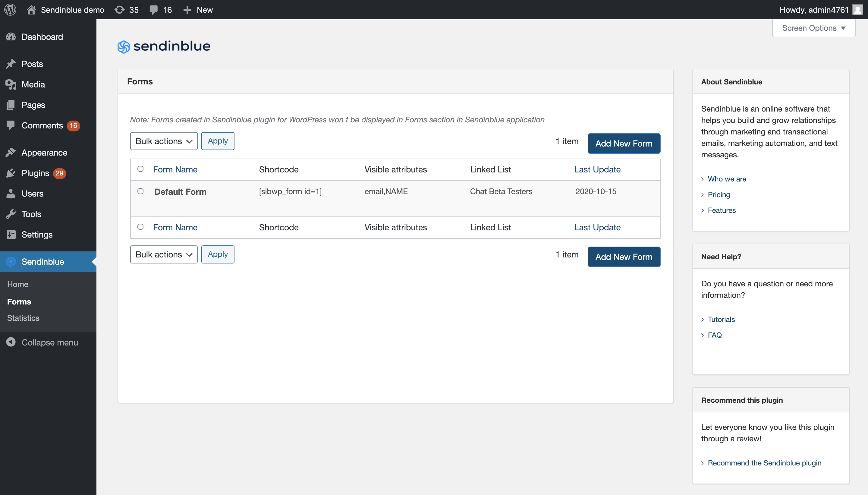
Task: Open the Dashboard sidebar icon
Action: (11, 37)
